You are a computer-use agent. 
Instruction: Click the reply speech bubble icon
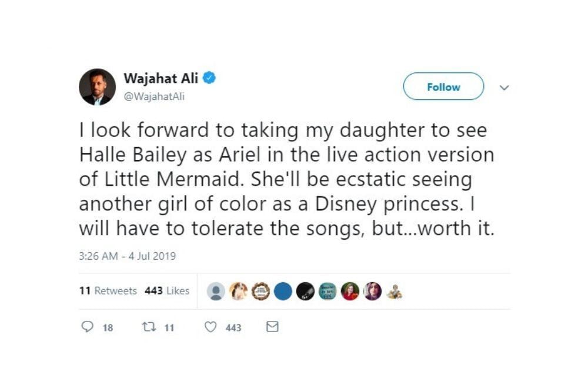[87, 328]
